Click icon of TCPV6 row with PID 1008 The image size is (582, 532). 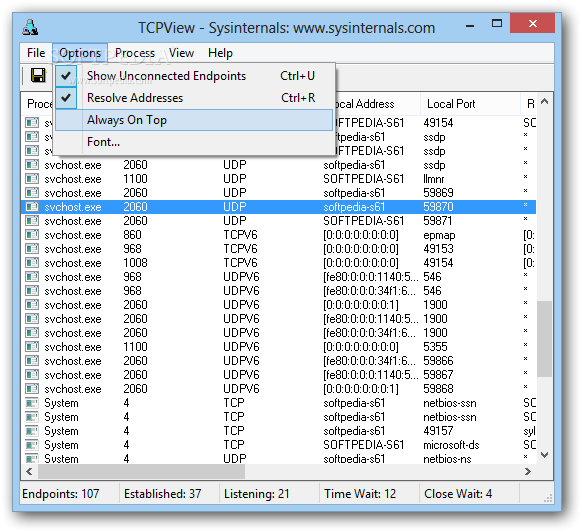coord(32,263)
